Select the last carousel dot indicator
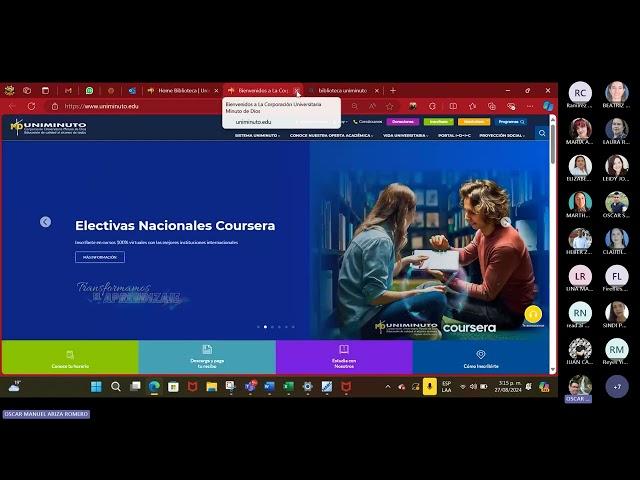 [293, 327]
